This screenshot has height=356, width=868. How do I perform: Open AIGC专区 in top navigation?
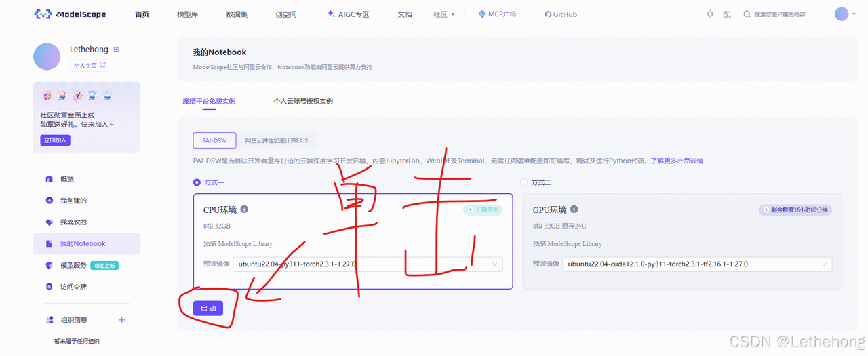[349, 14]
